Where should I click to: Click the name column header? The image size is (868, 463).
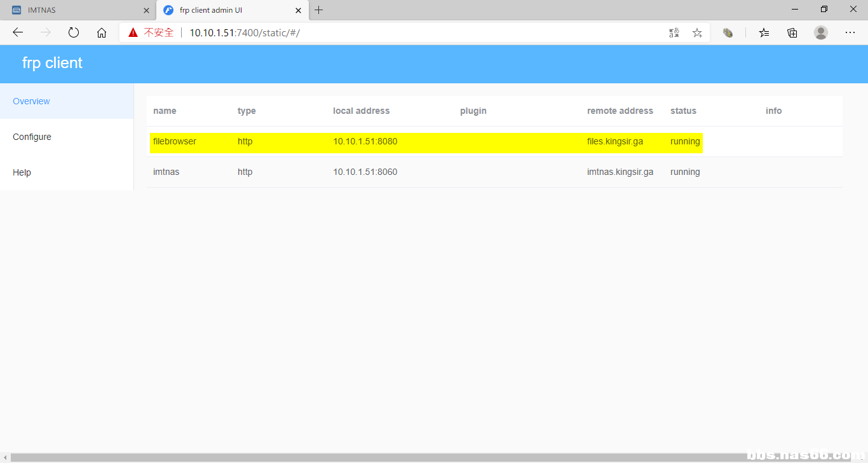click(165, 111)
